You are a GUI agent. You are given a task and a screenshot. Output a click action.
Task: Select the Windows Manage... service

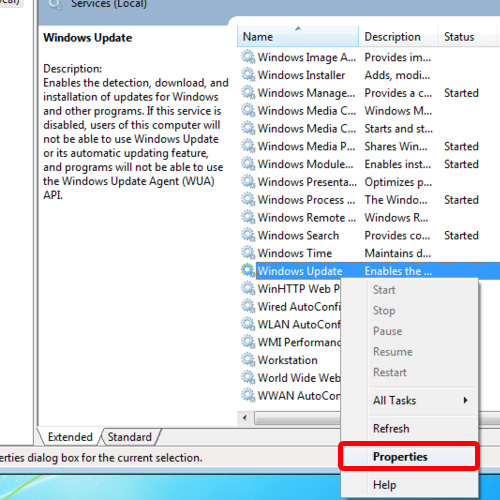[306, 93]
